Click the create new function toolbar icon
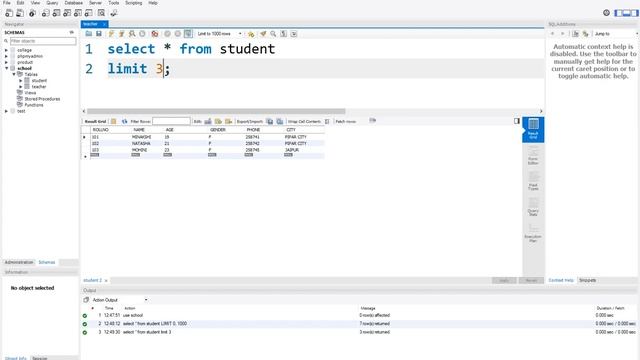This screenshot has width=640, height=360. 88,13
